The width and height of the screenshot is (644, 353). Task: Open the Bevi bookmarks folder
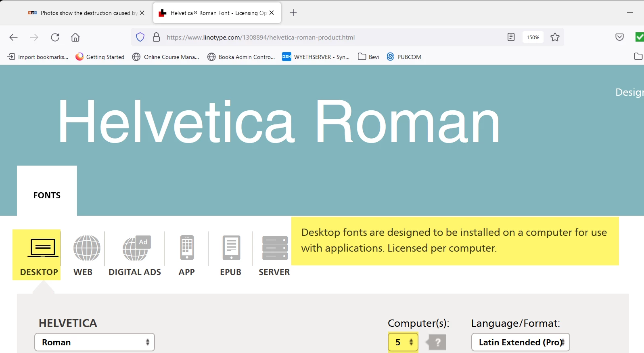pyautogui.click(x=368, y=57)
